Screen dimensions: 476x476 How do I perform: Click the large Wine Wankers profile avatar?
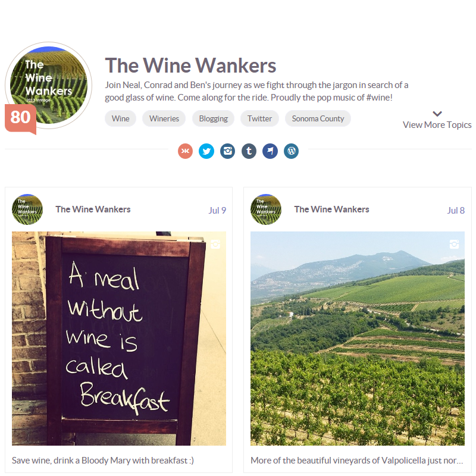point(49,85)
